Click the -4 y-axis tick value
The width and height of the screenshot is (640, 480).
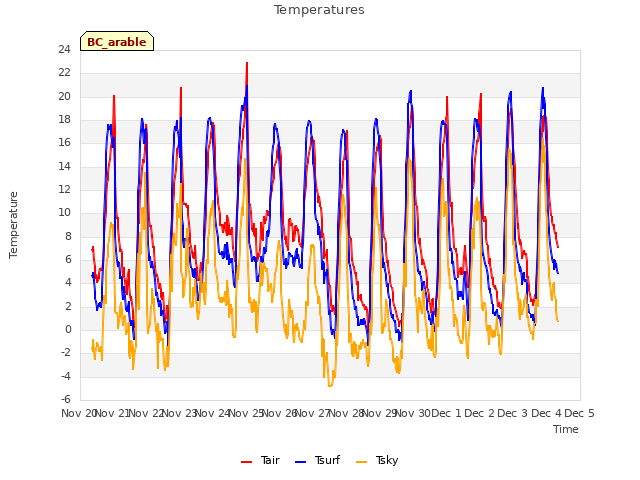tap(66, 377)
